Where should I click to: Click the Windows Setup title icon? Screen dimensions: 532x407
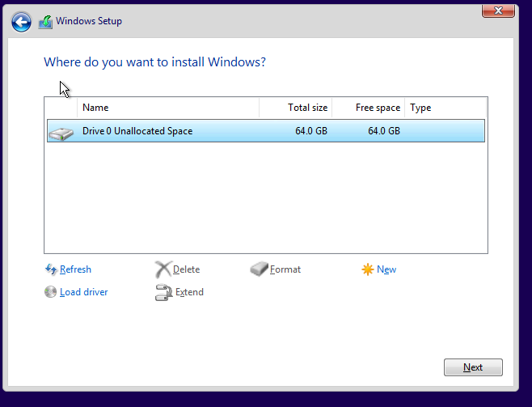coord(45,22)
